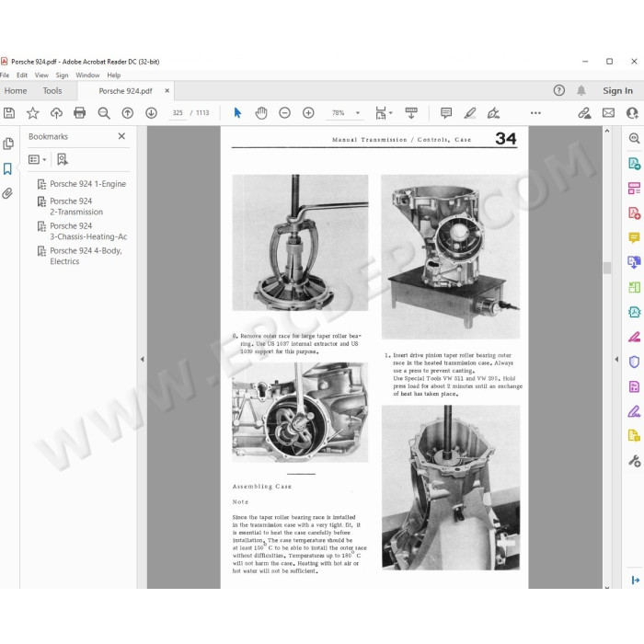The width and height of the screenshot is (644, 644).
Task: Open the search tool in the right pane
Action: click(634, 138)
